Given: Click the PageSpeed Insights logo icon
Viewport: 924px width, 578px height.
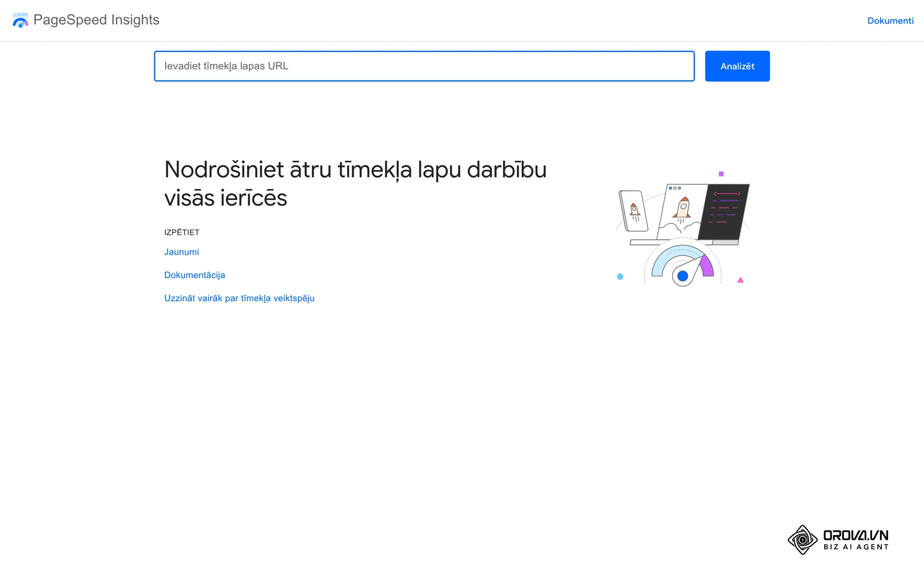Looking at the screenshot, I should pyautogui.click(x=20, y=20).
